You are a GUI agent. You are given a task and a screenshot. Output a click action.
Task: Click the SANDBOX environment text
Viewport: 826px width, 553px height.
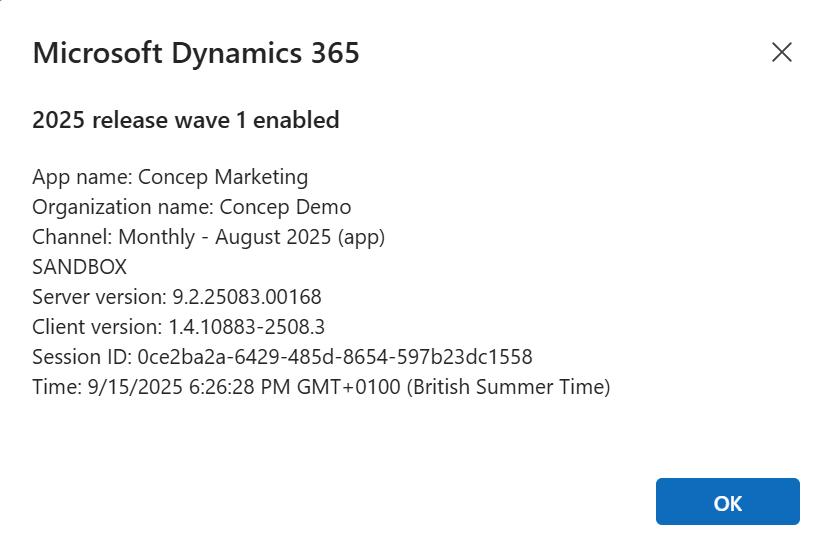tap(80, 267)
